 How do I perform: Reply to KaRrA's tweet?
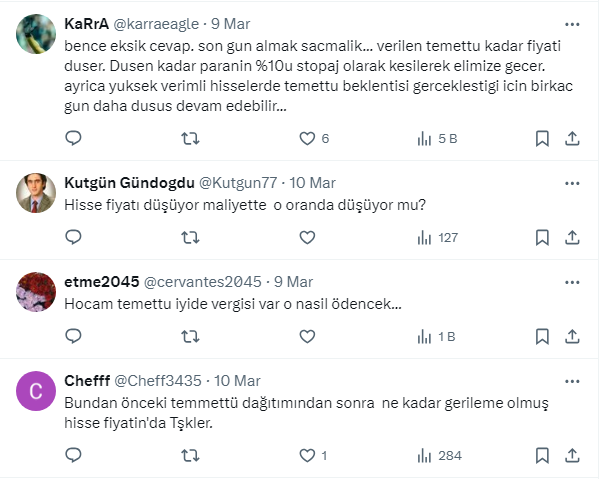click(x=73, y=138)
